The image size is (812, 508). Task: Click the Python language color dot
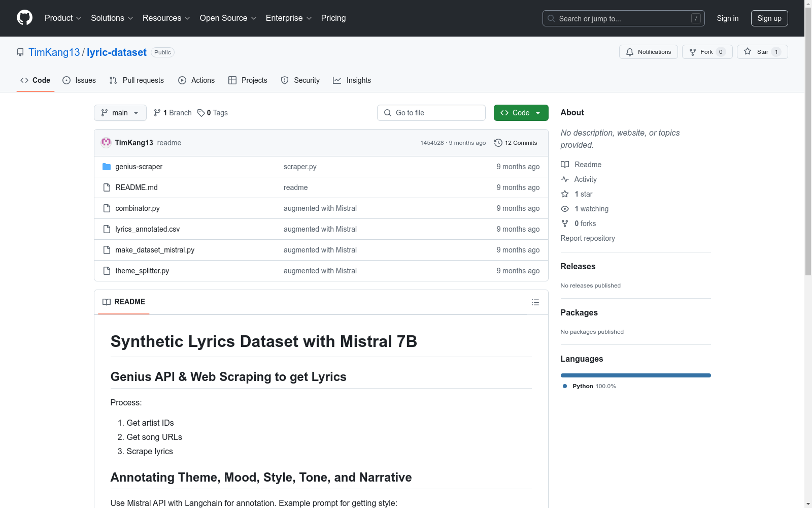[565, 386]
